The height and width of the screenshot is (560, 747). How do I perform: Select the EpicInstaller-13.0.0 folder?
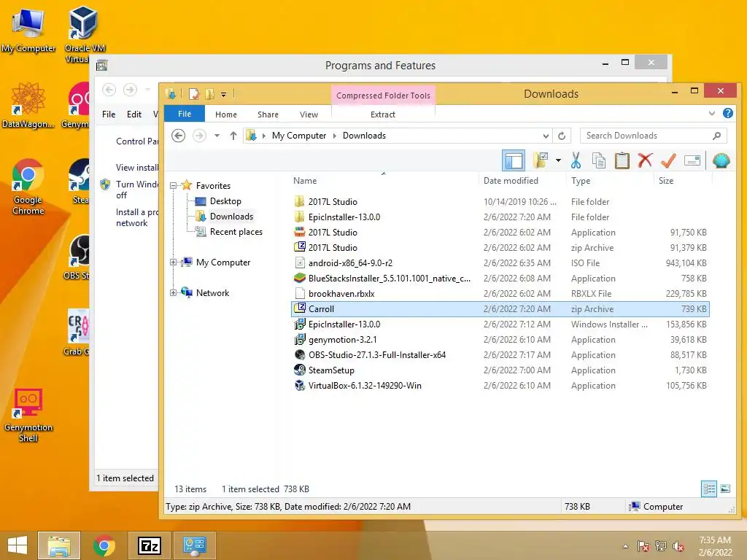point(500,217)
